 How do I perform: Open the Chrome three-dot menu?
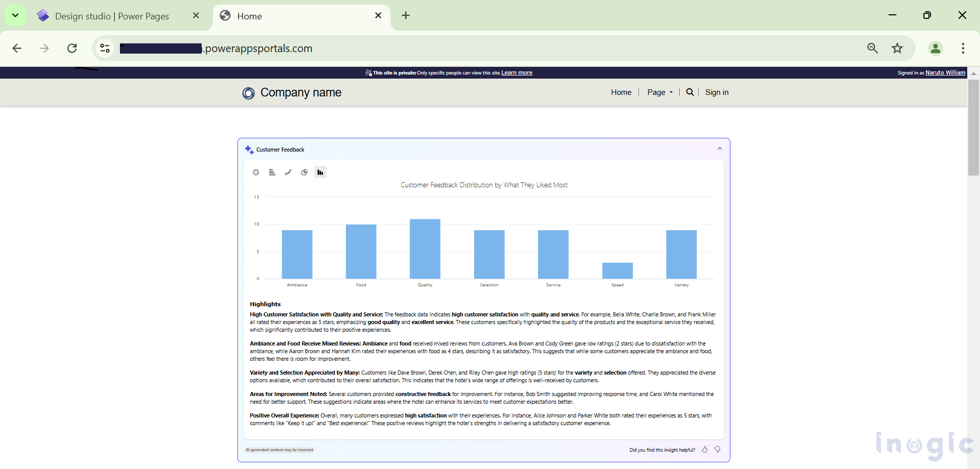coord(963,48)
